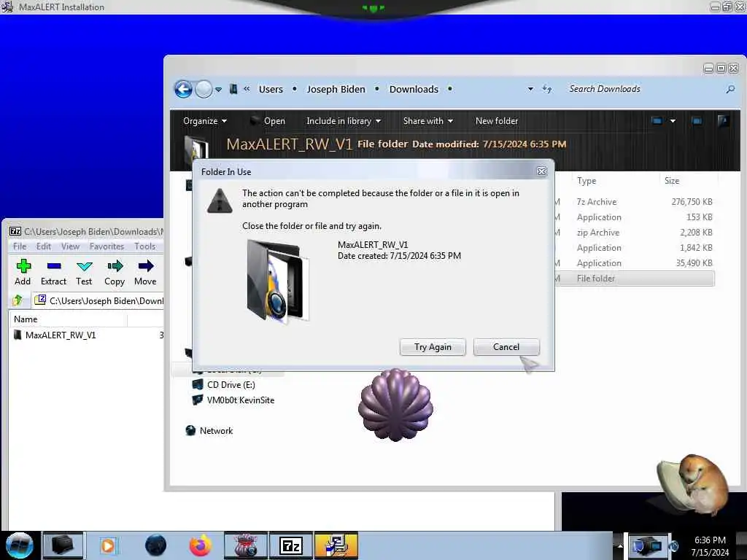Click the 7-Zip Test button
The image size is (747, 560).
[84, 273]
